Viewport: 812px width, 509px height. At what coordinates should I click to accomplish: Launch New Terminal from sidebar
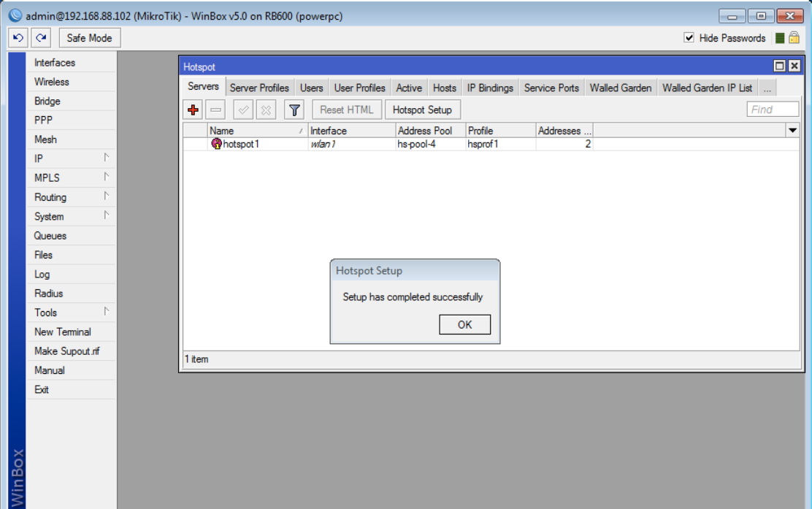tap(70, 332)
